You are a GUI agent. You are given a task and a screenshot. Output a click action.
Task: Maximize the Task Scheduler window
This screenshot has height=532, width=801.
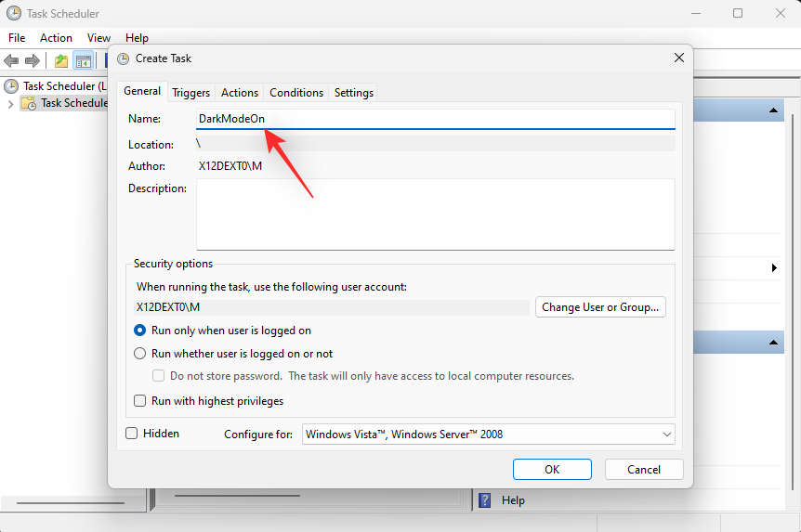[738, 13]
